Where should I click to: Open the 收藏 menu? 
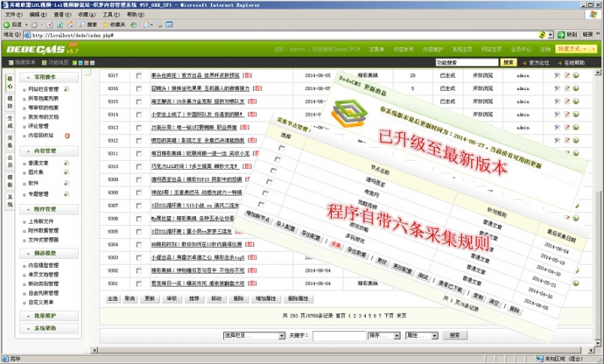87,15
